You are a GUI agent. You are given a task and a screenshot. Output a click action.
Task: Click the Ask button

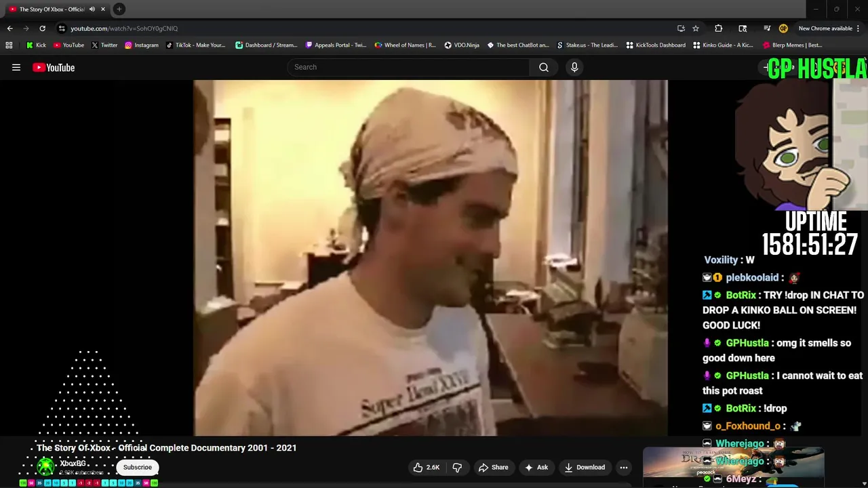pos(536,467)
